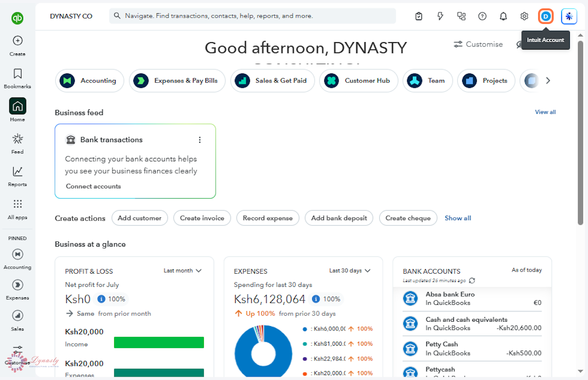Click Record expense action
Screen dimensions: 588x380
pyautogui.click(x=268, y=218)
